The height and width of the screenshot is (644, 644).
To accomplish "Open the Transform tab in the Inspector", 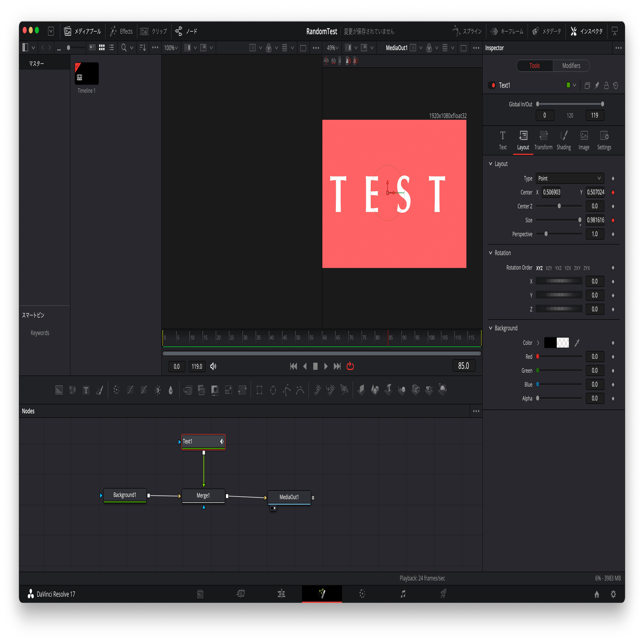I will [543, 140].
